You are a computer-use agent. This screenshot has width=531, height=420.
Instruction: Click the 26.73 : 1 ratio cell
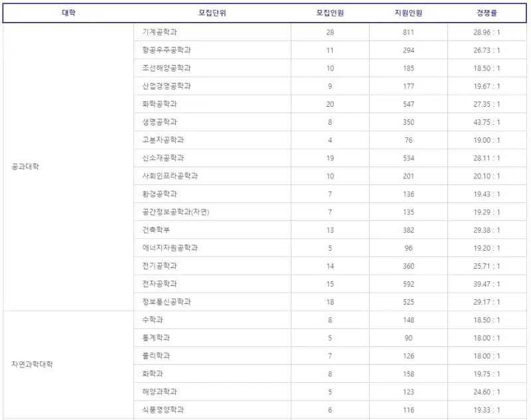pos(487,50)
